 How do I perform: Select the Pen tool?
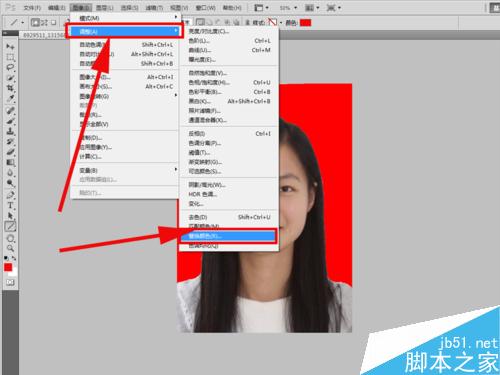click(x=10, y=195)
